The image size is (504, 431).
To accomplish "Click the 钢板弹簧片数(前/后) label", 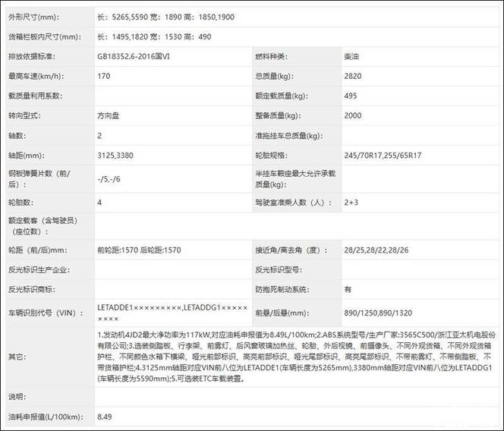I will coord(39,179).
